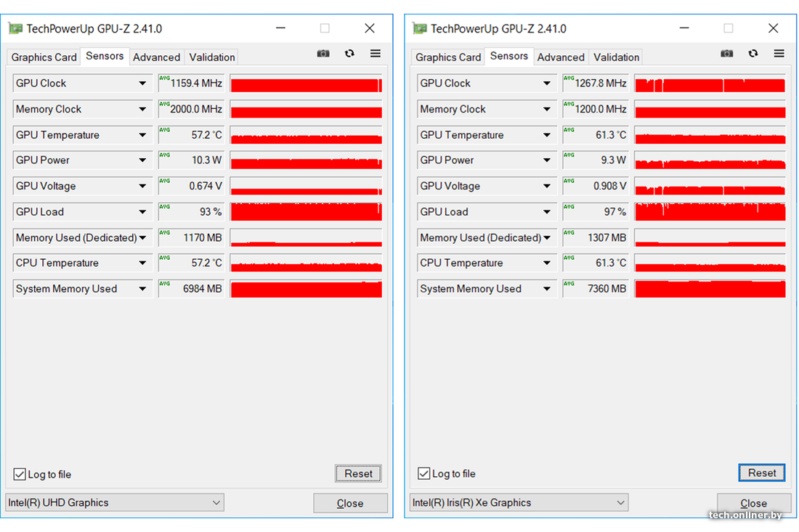Open GPU Temperature dropdown in UHD Graphics window
Screen dimensions: 799x532
point(83,135)
